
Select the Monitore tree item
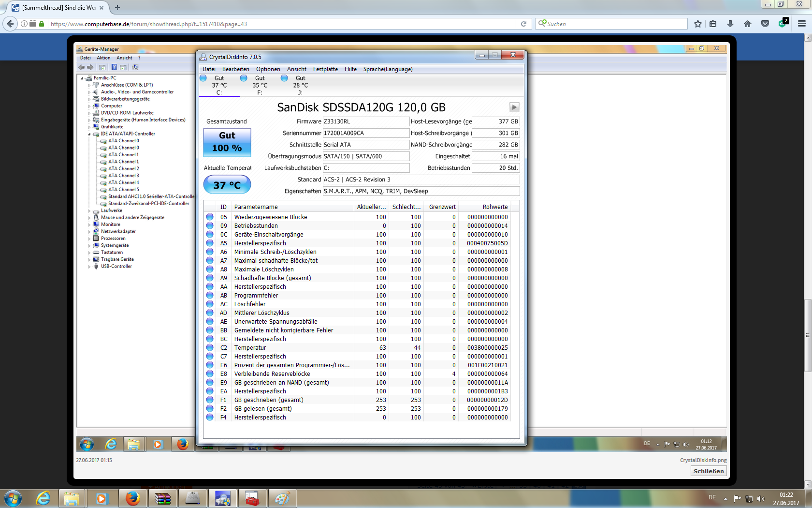tap(110, 224)
